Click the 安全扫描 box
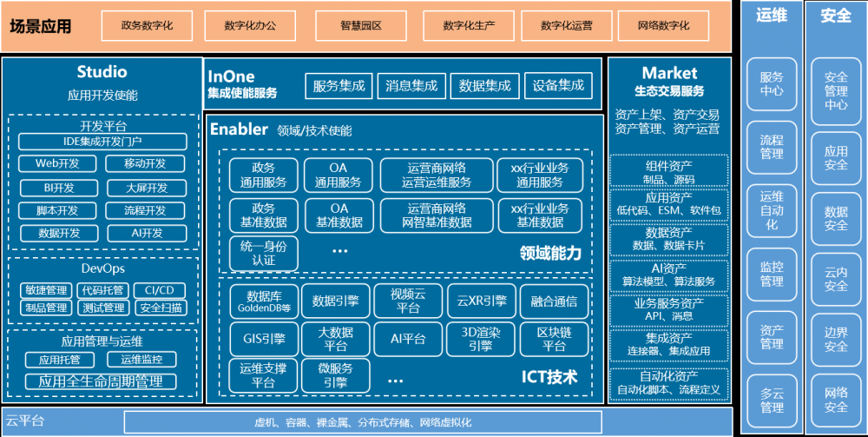868x437 pixels. pos(159,308)
